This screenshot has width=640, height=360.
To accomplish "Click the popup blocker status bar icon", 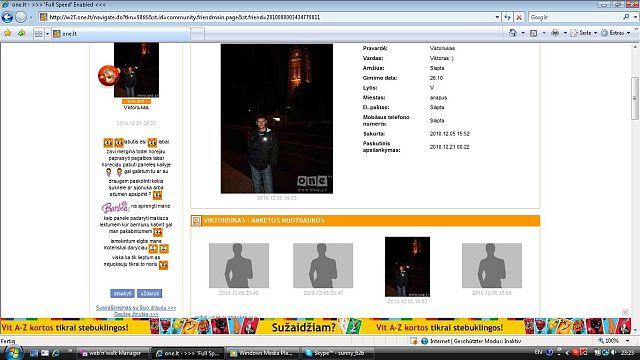I will (414, 340).
